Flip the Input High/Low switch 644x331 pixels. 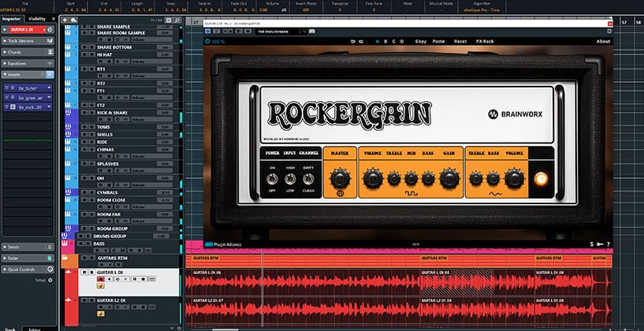point(290,180)
